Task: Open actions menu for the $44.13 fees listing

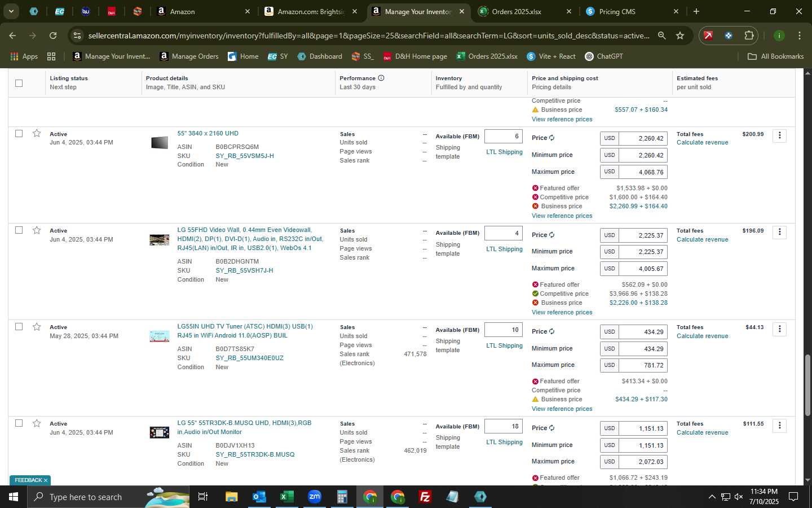Action: coord(780,329)
